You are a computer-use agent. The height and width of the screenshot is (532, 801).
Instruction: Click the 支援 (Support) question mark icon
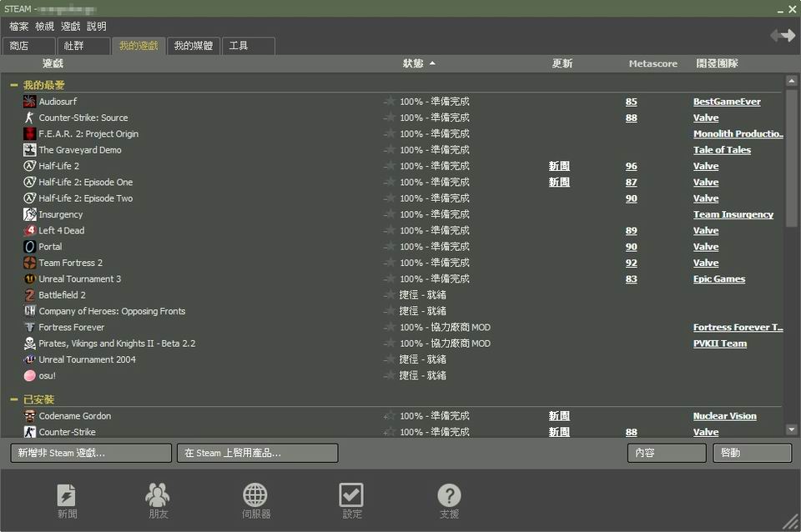click(x=449, y=494)
